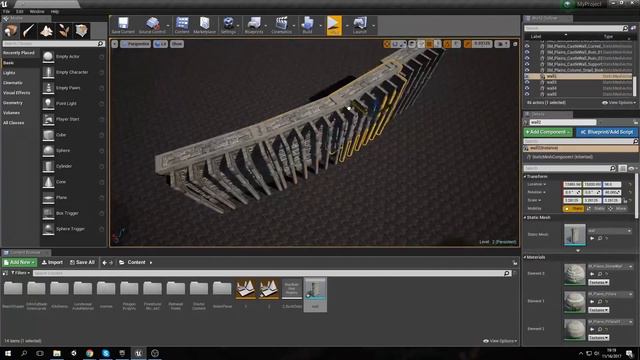640x360 pixels.
Task: Select Foliage mode icon
Action: [x=64, y=31]
